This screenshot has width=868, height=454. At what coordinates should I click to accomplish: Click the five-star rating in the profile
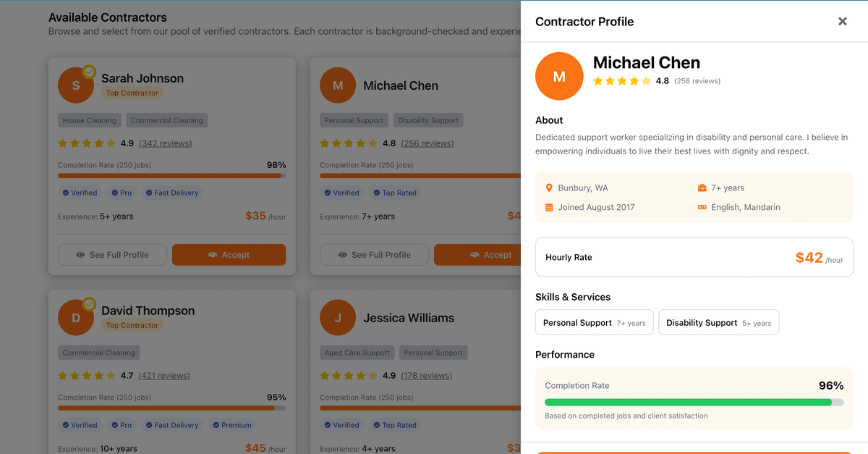[622, 81]
